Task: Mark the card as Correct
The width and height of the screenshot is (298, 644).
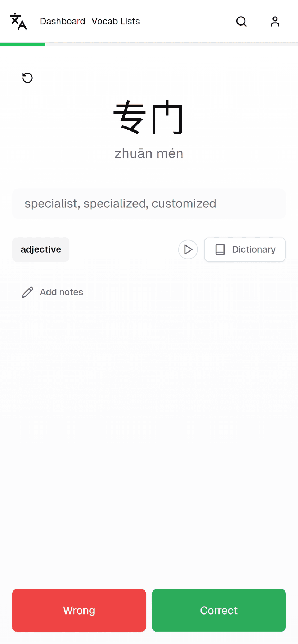Action: click(219, 610)
